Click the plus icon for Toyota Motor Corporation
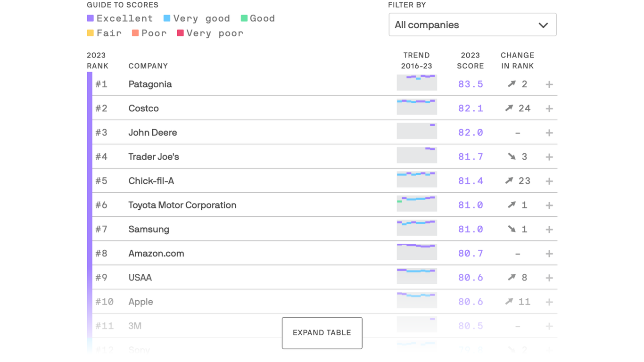644x362 pixels. pos(549,205)
